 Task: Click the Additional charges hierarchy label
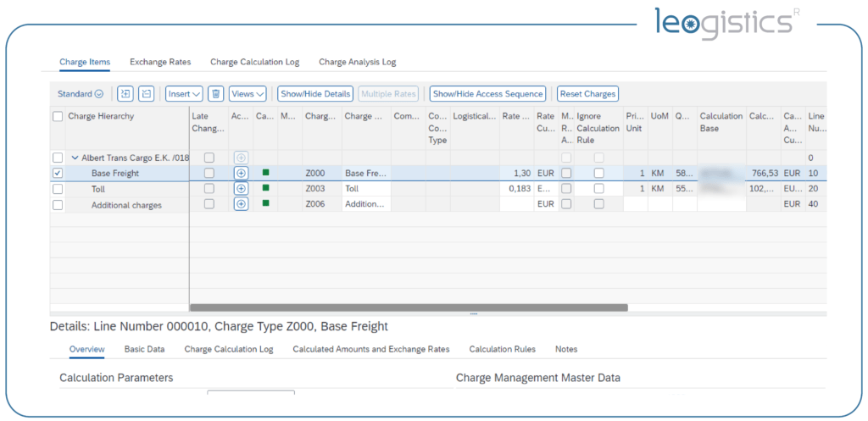(x=127, y=205)
